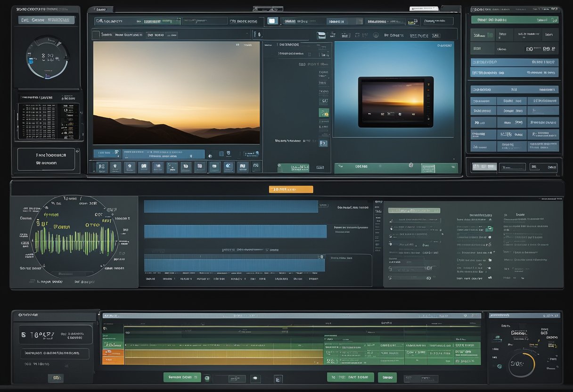Image resolution: width=573 pixels, height=392 pixels.
Task: Click the printer-like icon above the right viewer
Action: pos(321,35)
